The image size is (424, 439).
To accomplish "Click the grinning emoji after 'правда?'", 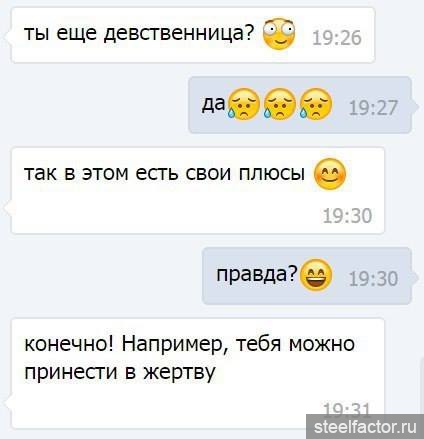I will pos(316,275).
